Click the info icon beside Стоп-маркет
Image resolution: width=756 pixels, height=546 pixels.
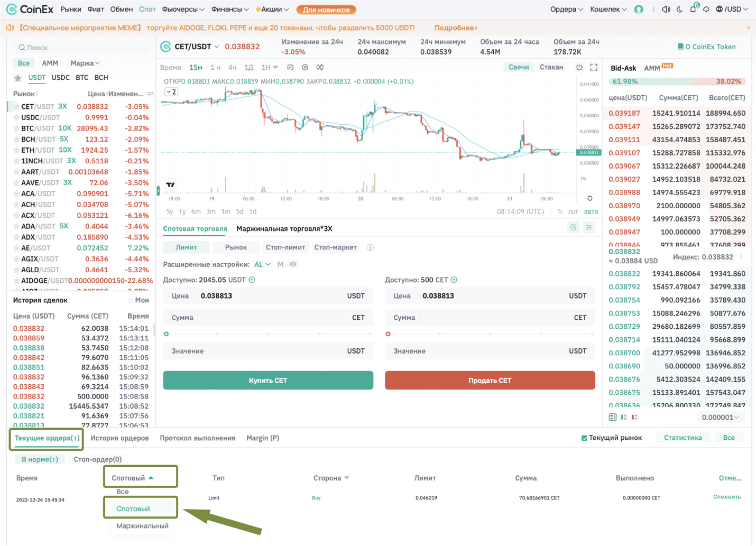pos(370,247)
